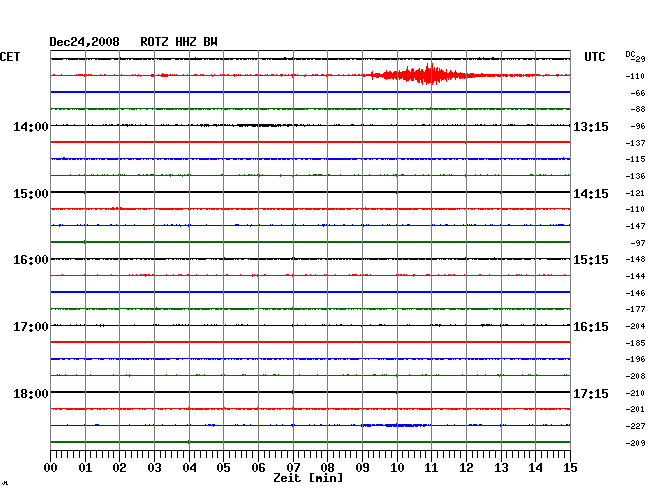Click minute 00 on the time axis
This screenshot has height=494, width=650.
[x=51, y=467]
